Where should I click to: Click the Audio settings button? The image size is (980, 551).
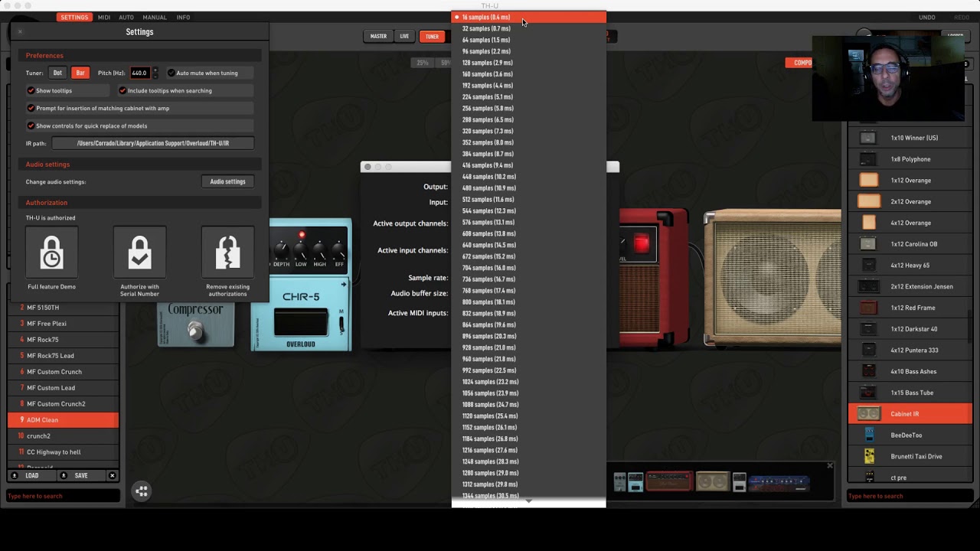[x=227, y=181]
